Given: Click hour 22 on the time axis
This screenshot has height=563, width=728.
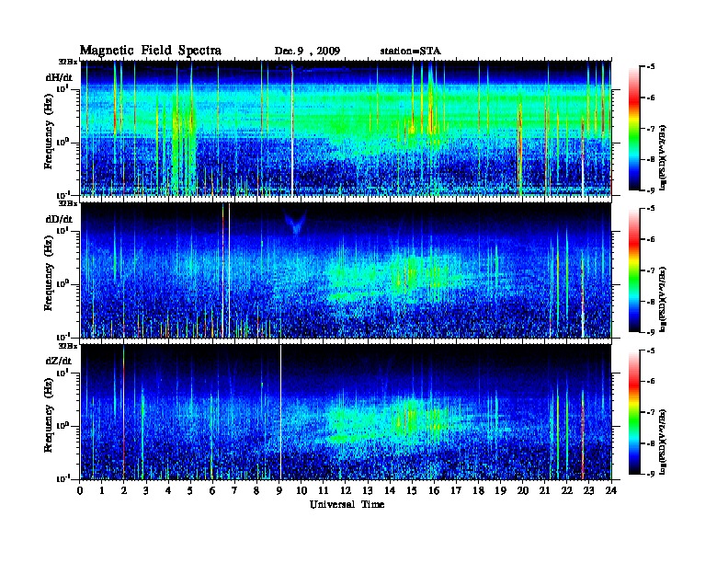Looking at the screenshot, I should click(x=567, y=490).
